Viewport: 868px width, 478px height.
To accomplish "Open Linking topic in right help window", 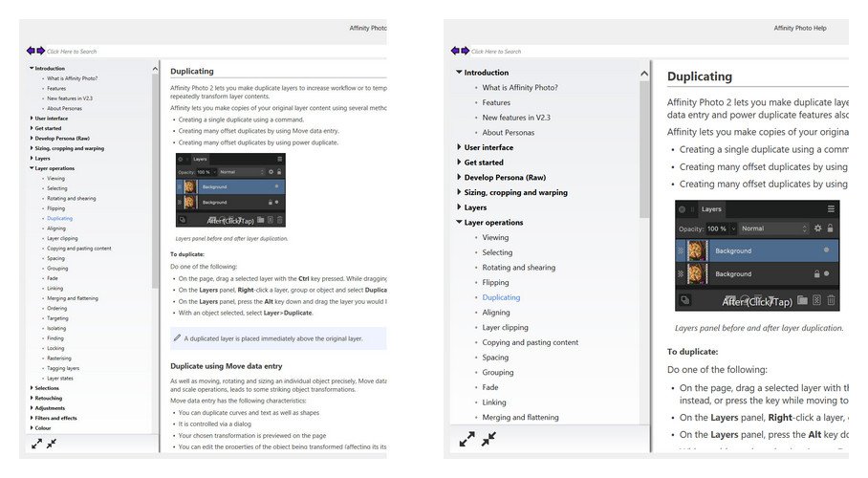I will 494,402.
